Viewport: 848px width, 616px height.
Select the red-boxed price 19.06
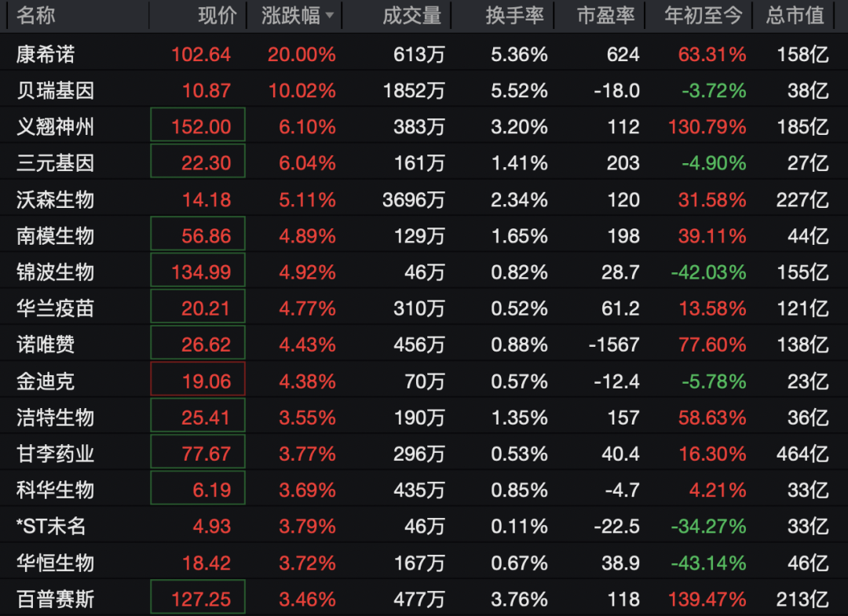click(x=198, y=379)
